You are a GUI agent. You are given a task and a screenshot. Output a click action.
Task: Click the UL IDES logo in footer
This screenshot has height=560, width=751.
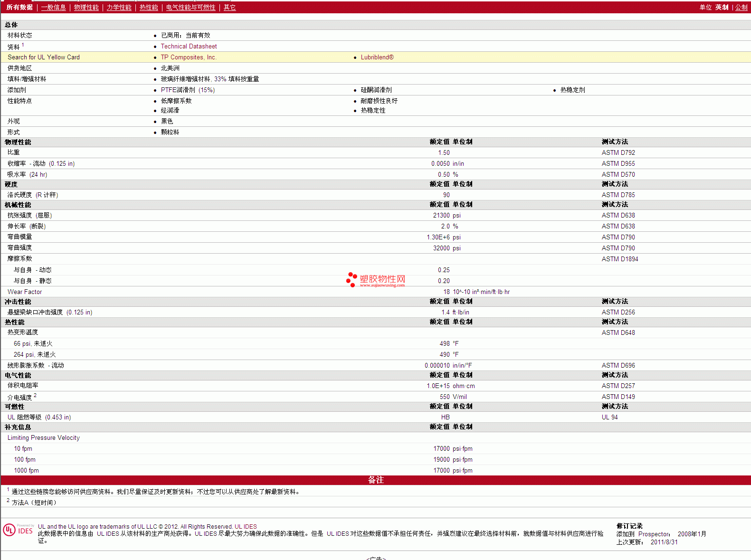coord(18,530)
